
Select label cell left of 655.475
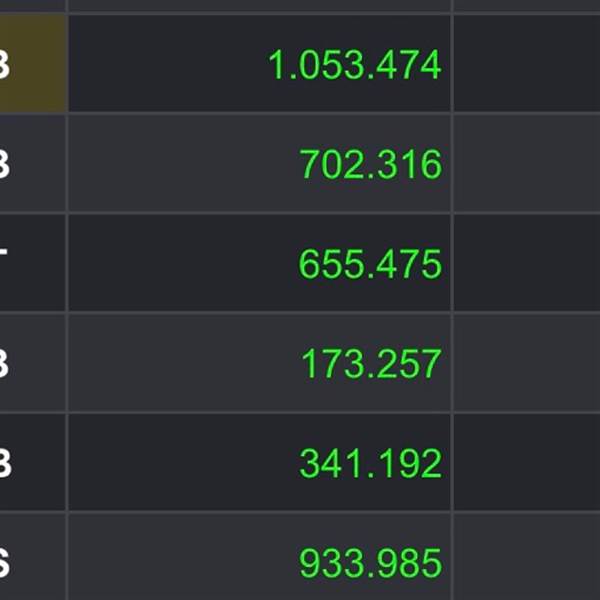[33, 263]
